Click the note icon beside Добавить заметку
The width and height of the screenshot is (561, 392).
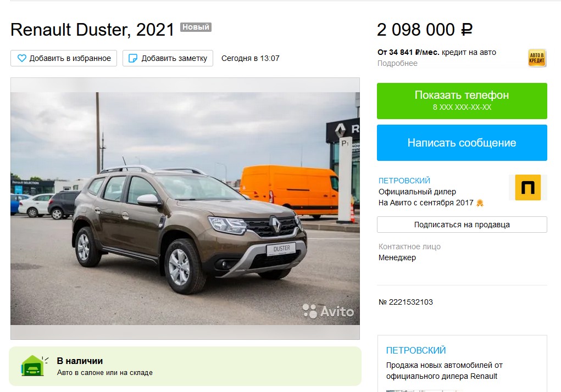click(x=133, y=58)
